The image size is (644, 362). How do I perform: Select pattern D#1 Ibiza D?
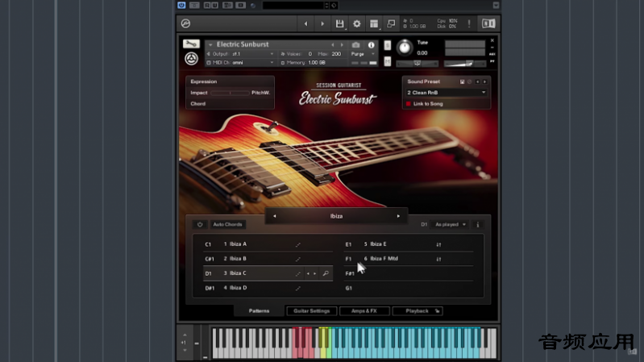(268, 288)
